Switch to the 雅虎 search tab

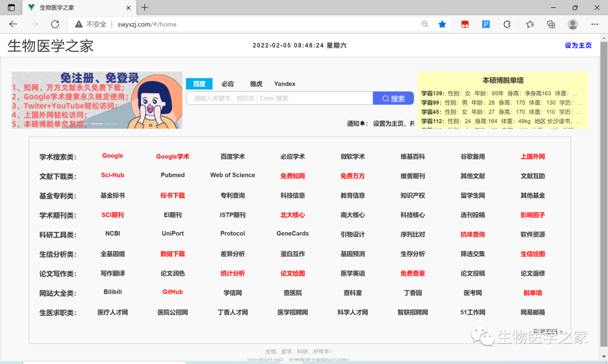[x=256, y=84]
